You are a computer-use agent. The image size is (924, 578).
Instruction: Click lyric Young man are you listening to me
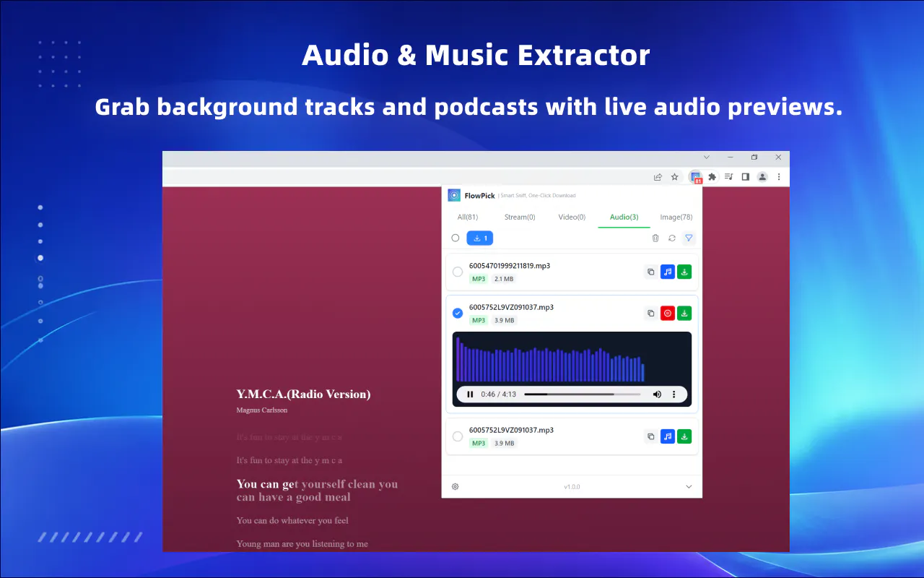click(x=302, y=544)
